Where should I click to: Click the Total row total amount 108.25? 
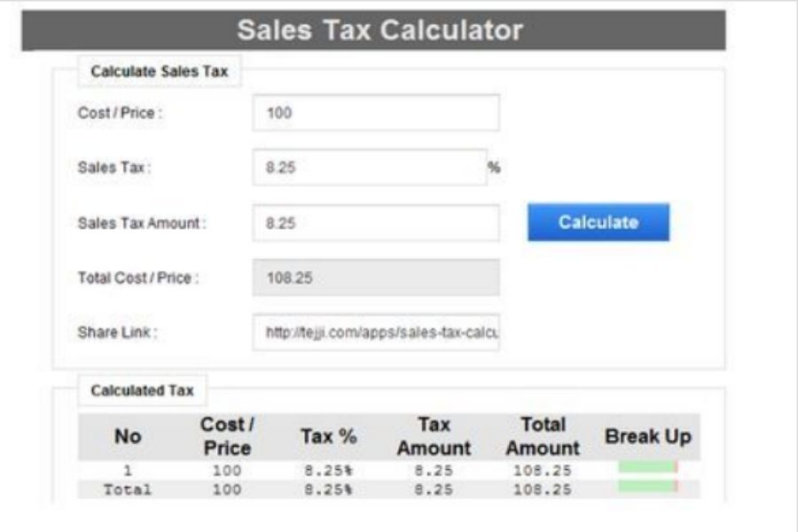point(543,489)
